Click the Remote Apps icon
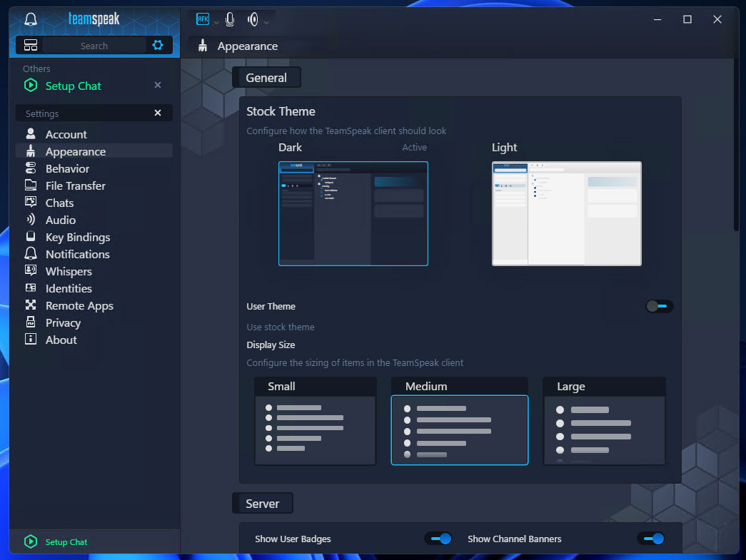 [x=31, y=305]
